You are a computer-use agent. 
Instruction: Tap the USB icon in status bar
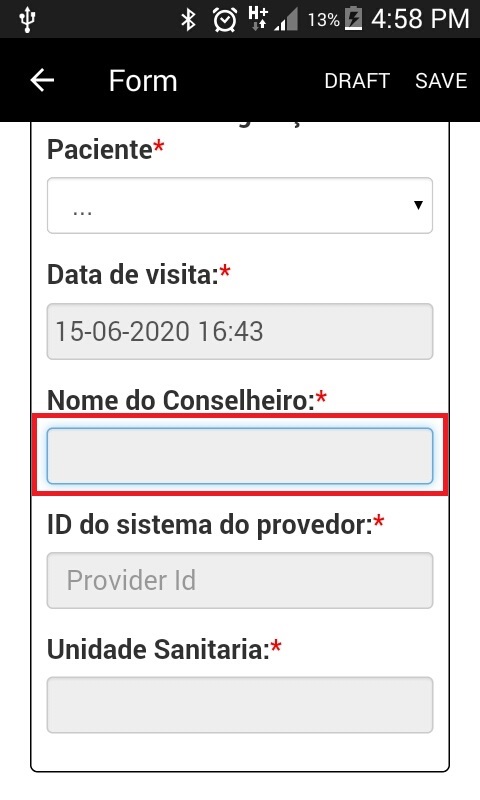pyautogui.click(x=27, y=20)
